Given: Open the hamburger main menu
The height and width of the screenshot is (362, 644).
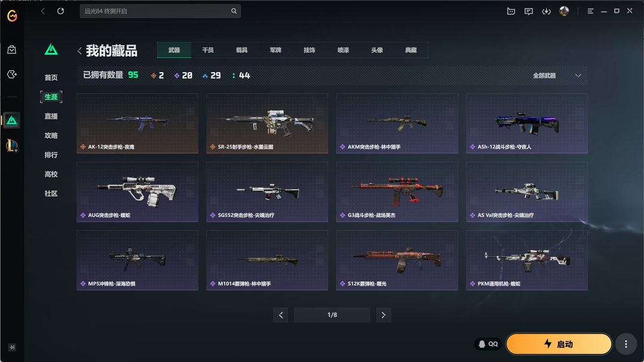Looking at the screenshot, I should (x=590, y=11).
